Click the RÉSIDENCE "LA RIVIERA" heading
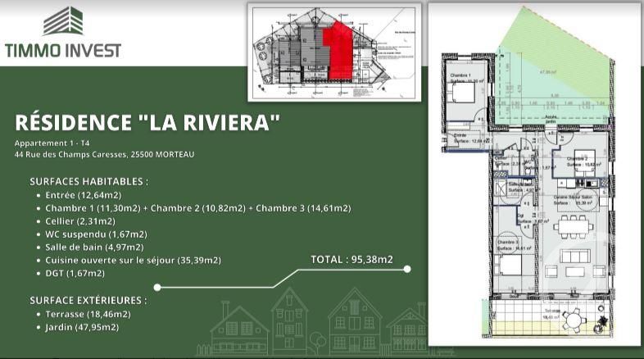 147,123
